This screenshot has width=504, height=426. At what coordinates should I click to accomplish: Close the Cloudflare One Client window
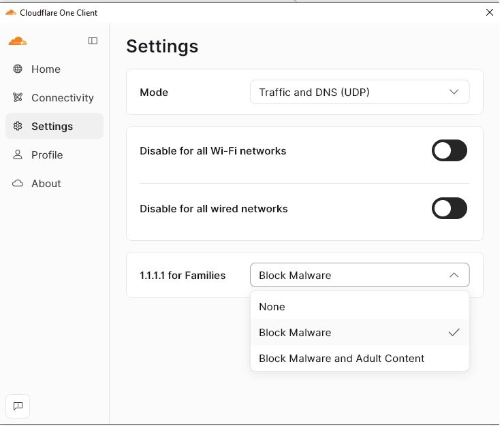click(x=490, y=12)
